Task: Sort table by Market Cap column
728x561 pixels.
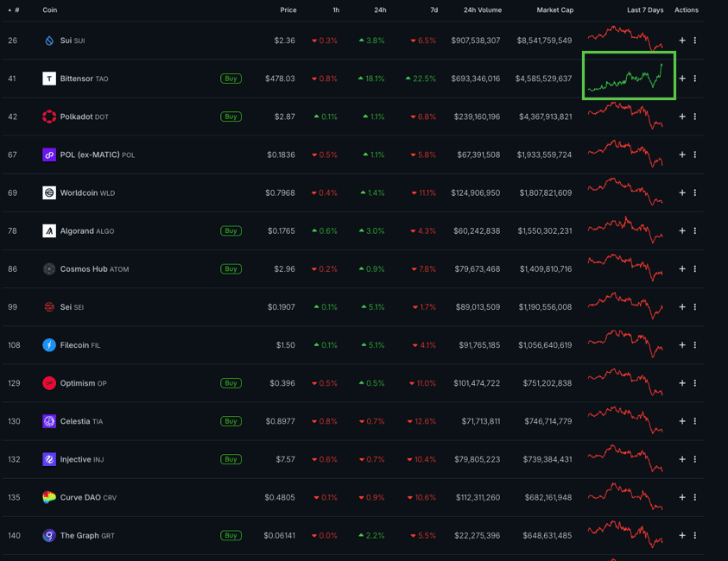Action: click(554, 10)
